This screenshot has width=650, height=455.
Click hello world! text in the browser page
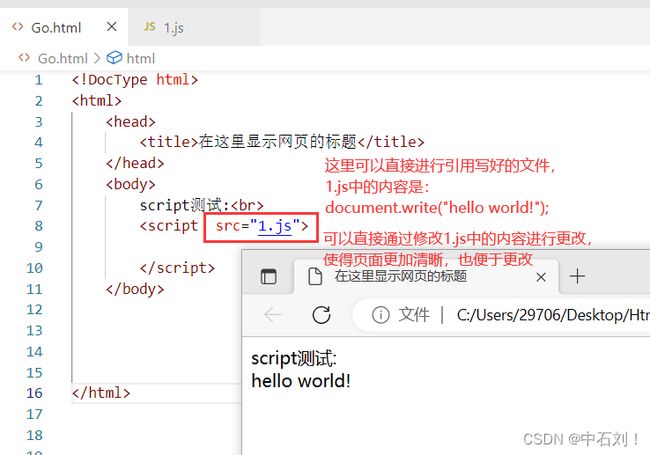pos(301,381)
